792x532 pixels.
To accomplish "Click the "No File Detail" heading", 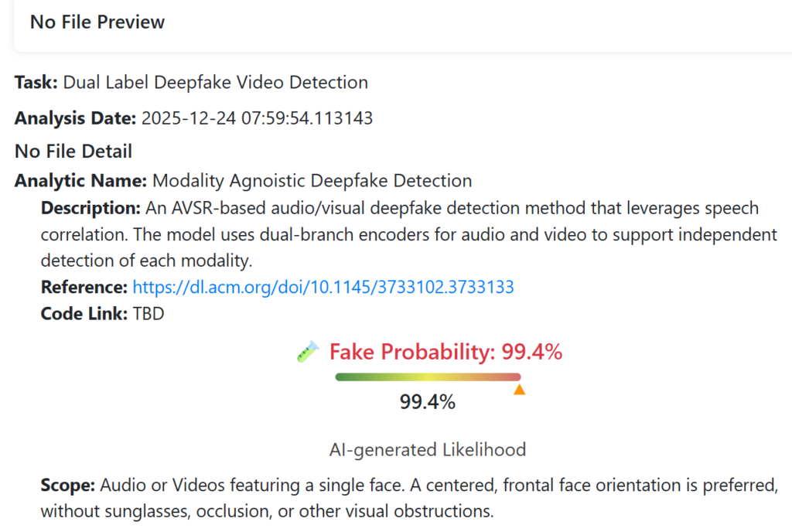I will tap(73, 151).
